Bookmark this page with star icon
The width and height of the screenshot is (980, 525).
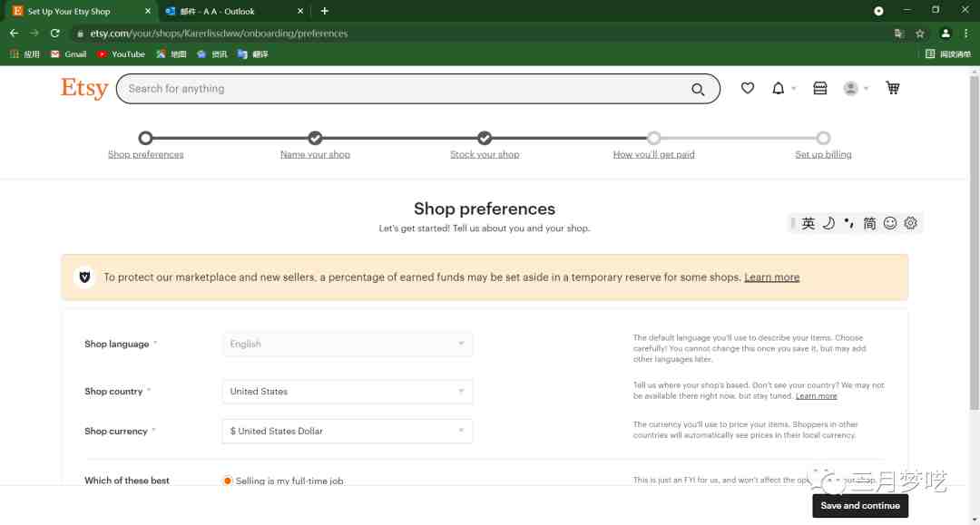click(x=920, y=34)
